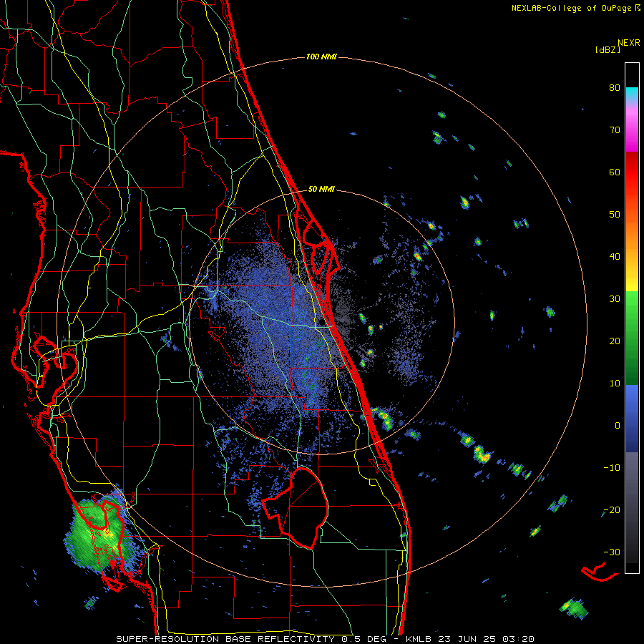Click the 50 value on the dBZ scale
The height and width of the screenshot is (644, 644).
615,215
